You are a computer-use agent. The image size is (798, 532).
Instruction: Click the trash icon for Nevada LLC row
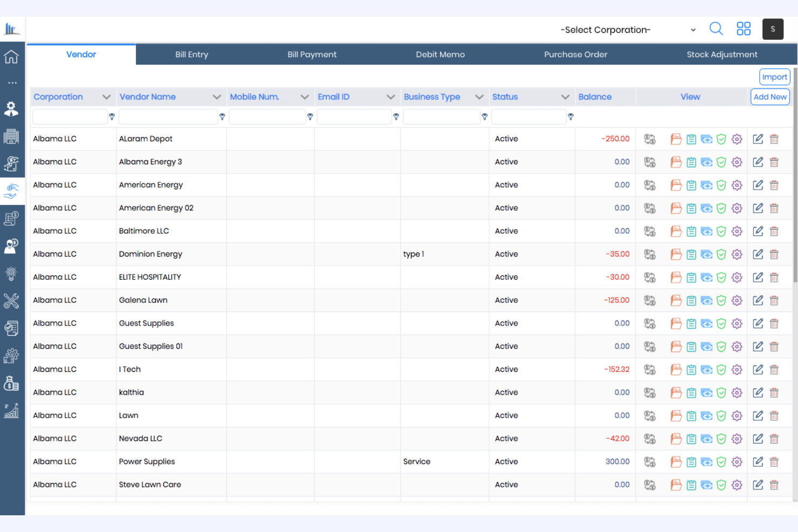[x=774, y=438]
